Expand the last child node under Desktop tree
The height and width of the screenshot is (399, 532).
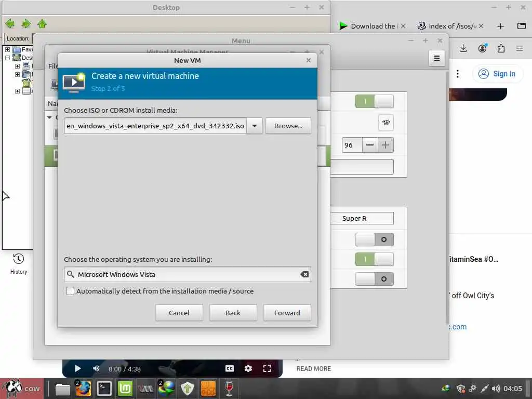(x=17, y=91)
